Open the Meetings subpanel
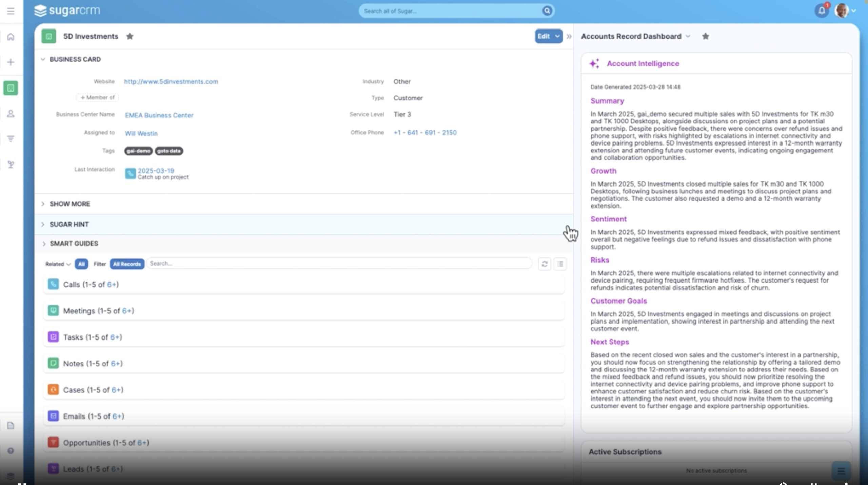 304,311
